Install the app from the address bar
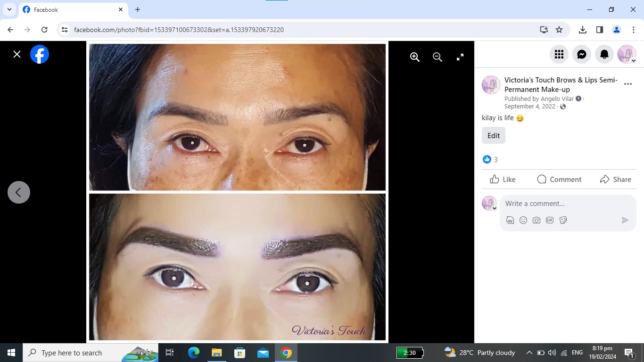Viewport: 644px width, 362px height. tap(544, 30)
